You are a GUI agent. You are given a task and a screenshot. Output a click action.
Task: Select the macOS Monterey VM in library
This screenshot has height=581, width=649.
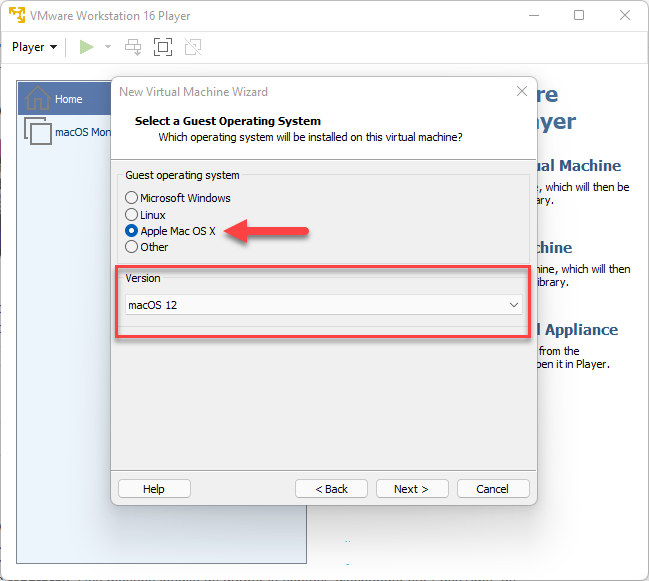coord(67,132)
